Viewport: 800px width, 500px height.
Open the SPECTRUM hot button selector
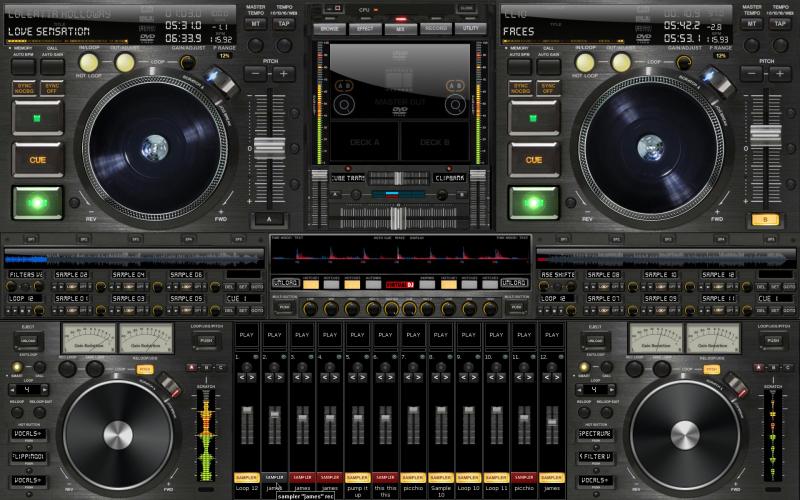[595, 434]
